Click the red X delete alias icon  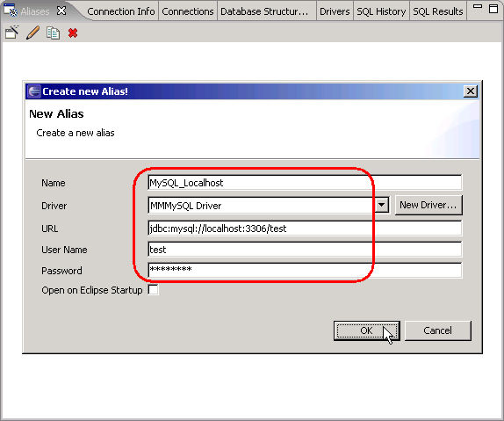(73, 33)
